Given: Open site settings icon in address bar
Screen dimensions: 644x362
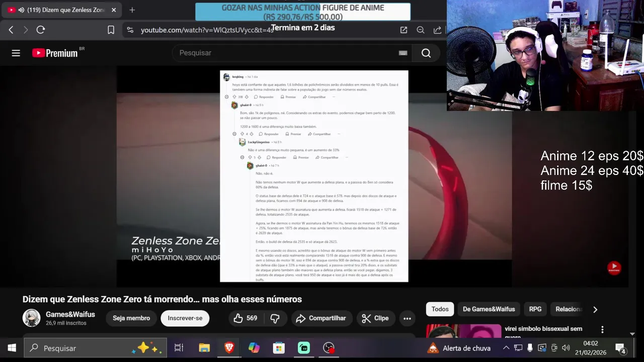Looking at the screenshot, I should point(130,30).
